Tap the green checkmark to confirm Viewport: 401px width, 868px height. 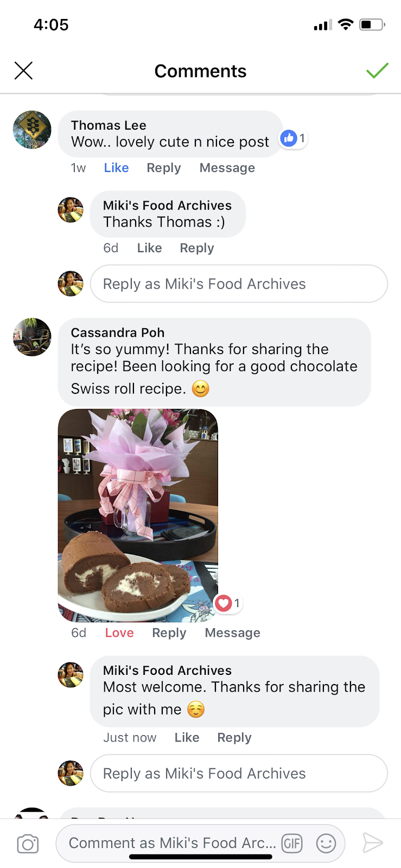pos(377,71)
